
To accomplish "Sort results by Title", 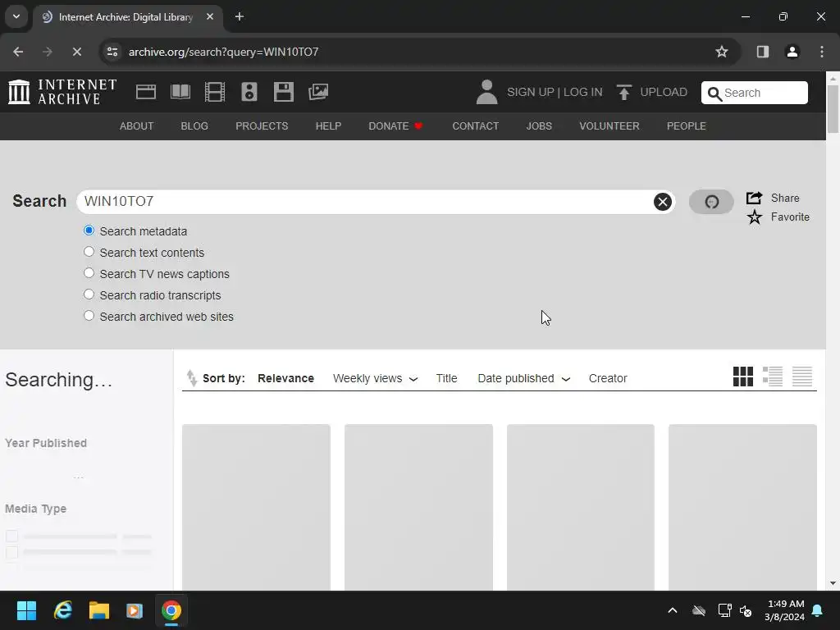I will (x=446, y=378).
